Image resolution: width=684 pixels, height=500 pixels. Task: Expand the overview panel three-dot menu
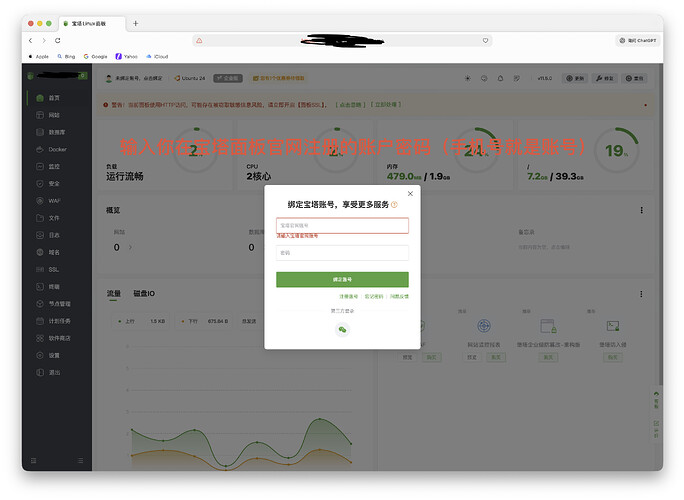(x=641, y=210)
